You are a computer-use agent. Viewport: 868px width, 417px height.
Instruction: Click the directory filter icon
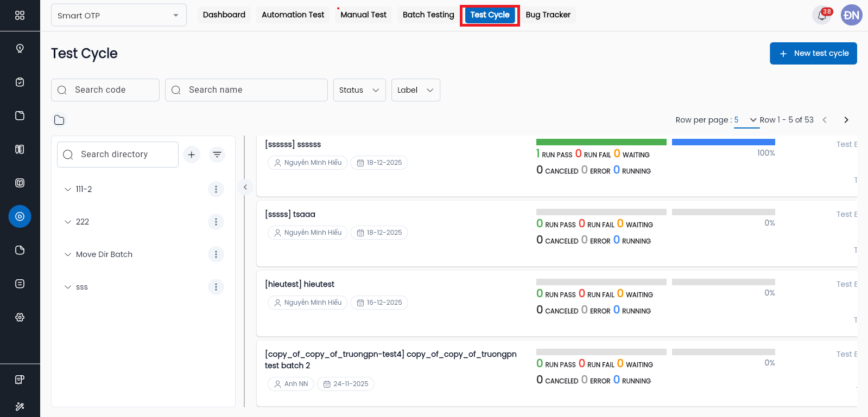pyautogui.click(x=217, y=155)
